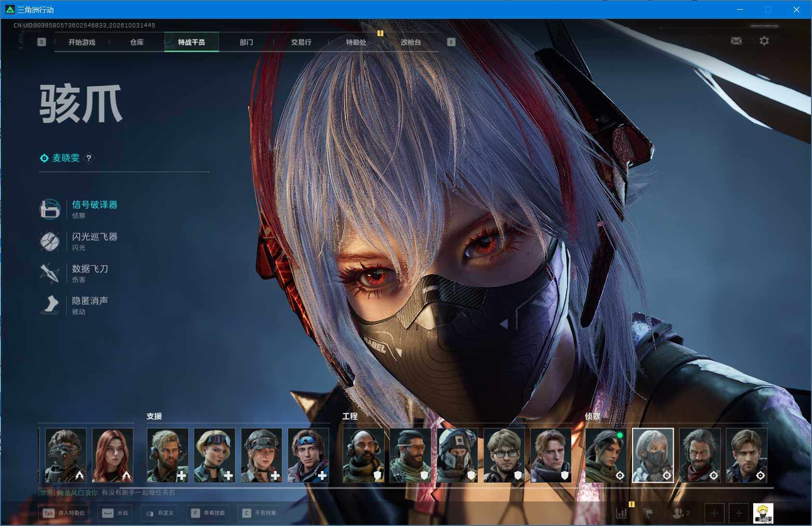Click the 侦察 category label
The height and width of the screenshot is (526, 812).
tap(593, 416)
